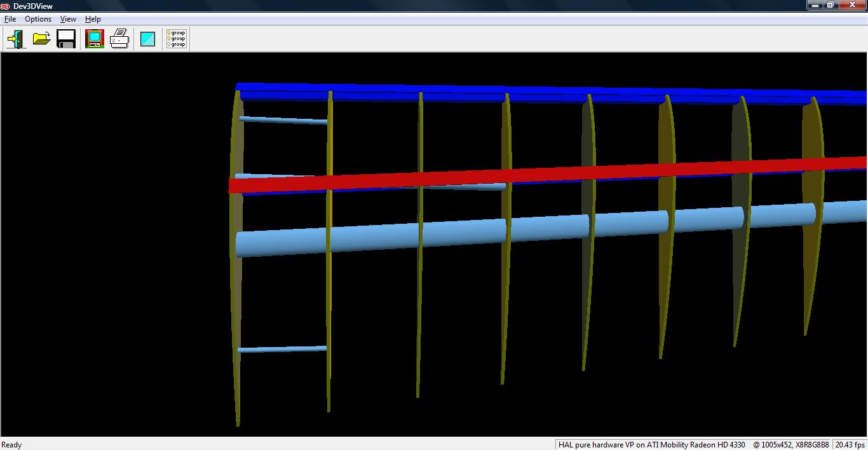Open a file with the yellow folder icon
868x450 pixels.
click(x=41, y=39)
